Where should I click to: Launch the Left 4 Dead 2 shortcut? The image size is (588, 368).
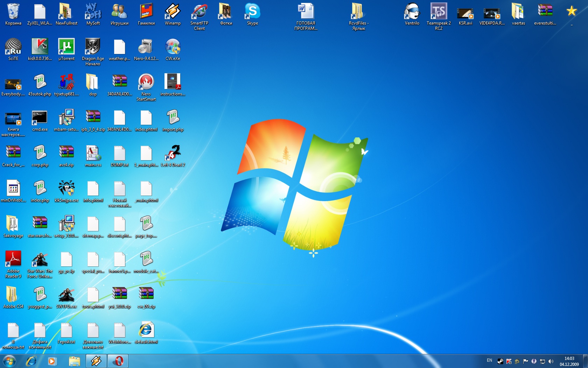click(x=173, y=156)
